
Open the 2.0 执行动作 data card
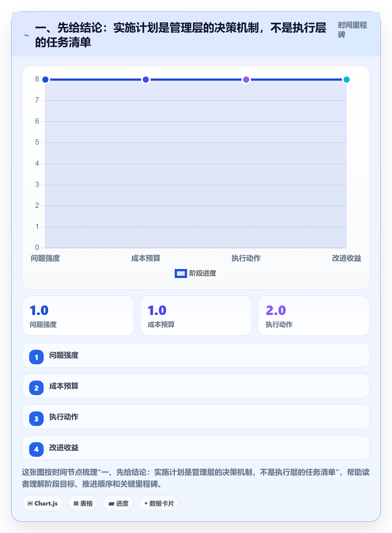(314, 316)
